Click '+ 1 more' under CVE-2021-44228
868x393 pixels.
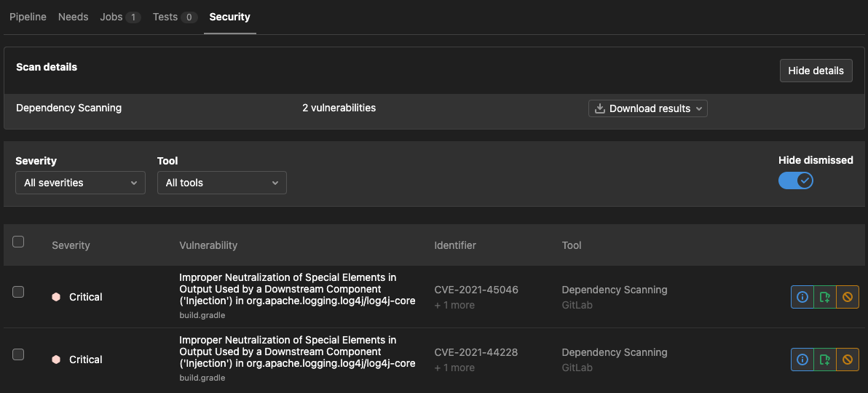tap(454, 368)
